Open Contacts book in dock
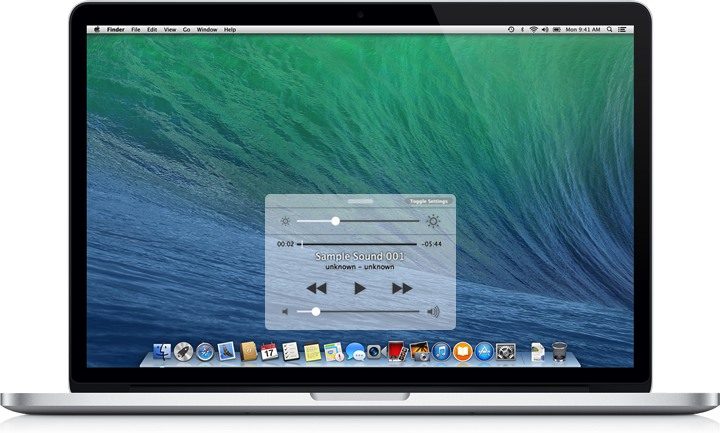 point(248,352)
